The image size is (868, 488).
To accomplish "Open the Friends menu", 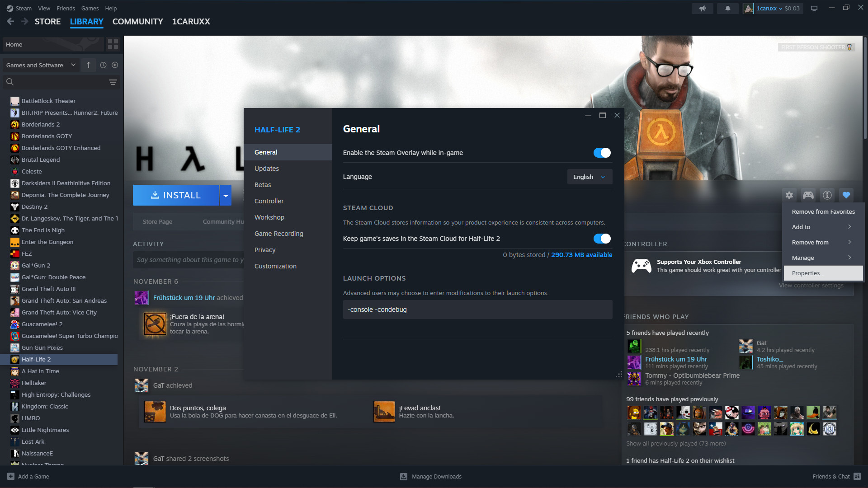I will click(66, 8).
